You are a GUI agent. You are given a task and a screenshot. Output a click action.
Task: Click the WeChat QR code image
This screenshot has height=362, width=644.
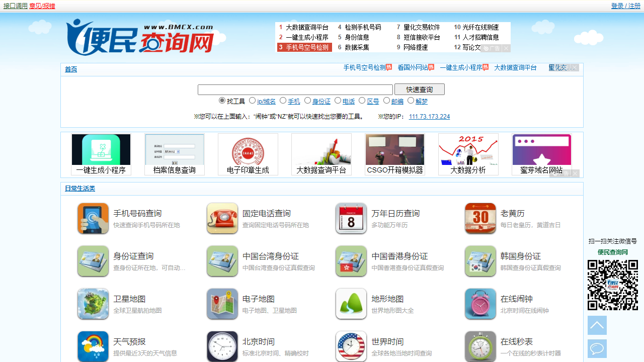[613, 285]
